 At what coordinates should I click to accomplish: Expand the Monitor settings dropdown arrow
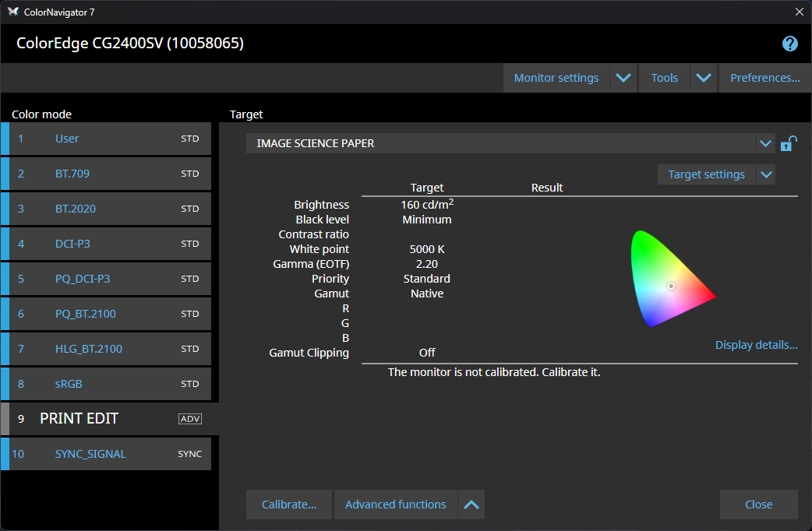(x=623, y=78)
